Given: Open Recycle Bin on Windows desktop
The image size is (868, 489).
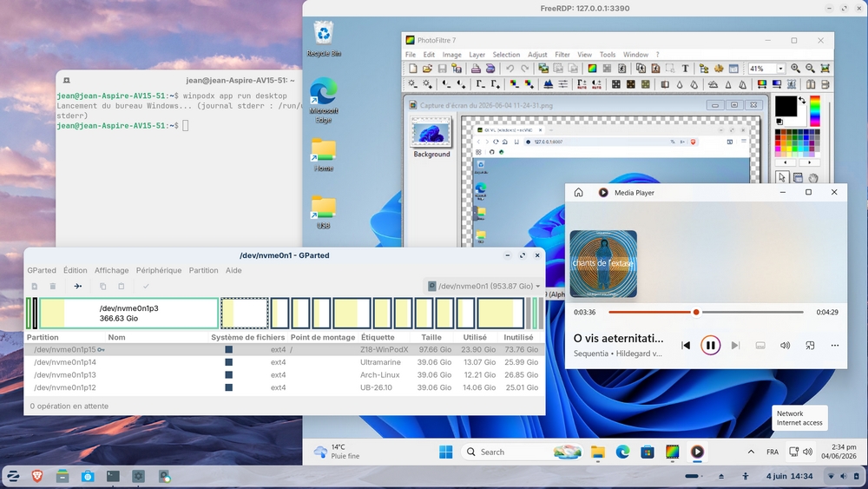Looking at the screenshot, I should point(324,39).
